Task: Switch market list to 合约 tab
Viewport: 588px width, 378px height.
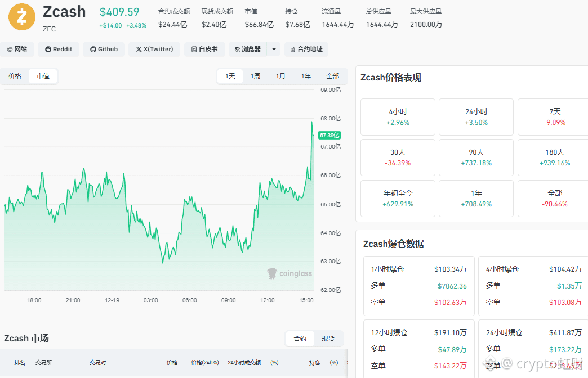Action: [300, 339]
